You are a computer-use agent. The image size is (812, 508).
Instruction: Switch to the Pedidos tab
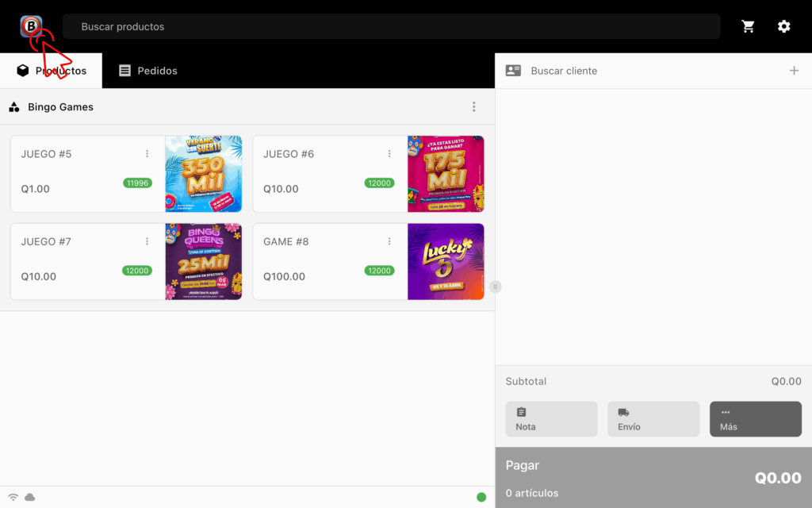click(x=148, y=71)
